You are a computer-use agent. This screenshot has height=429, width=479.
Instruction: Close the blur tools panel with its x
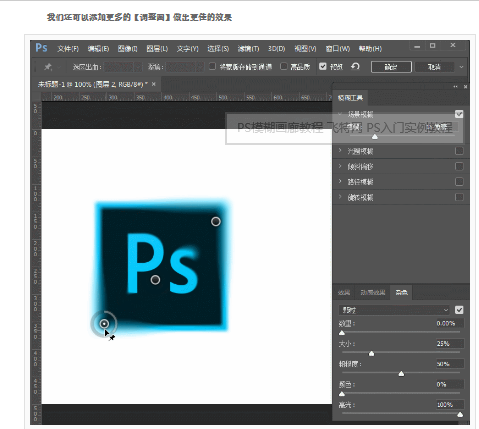click(465, 87)
